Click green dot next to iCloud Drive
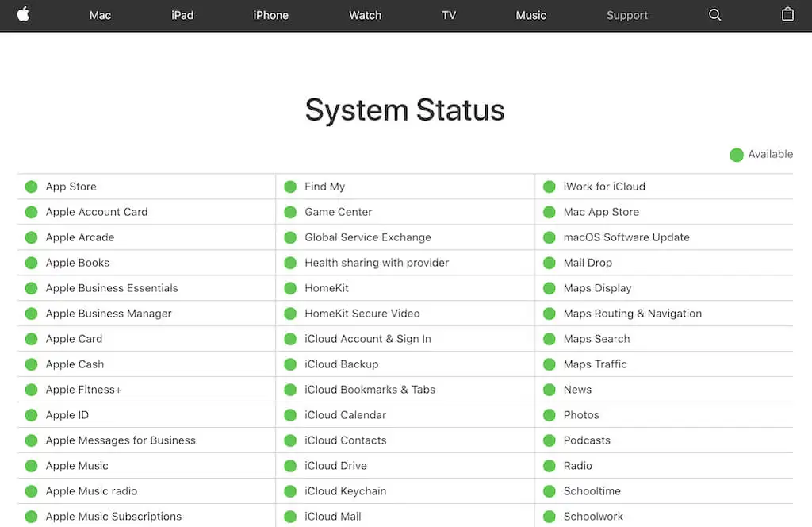The height and width of the screenshot is (527, 812). click(290, 466)
